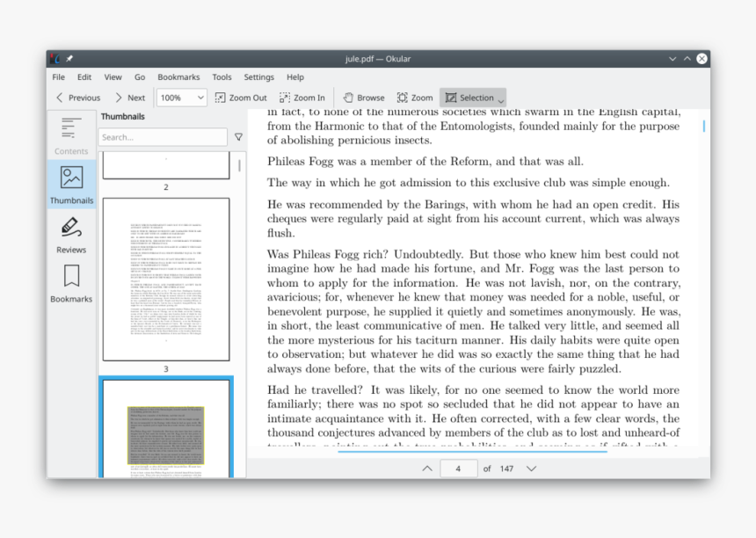The height and width of the screenshot is (538, 756).
Task: Open the page navigation dropdown at bottom
Action: 531,469
